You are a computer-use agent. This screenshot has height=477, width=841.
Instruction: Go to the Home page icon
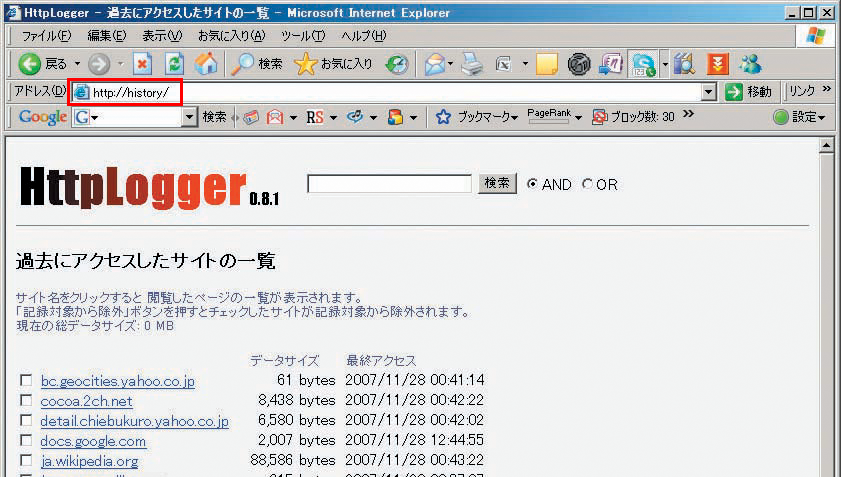(x=206, y=64)
